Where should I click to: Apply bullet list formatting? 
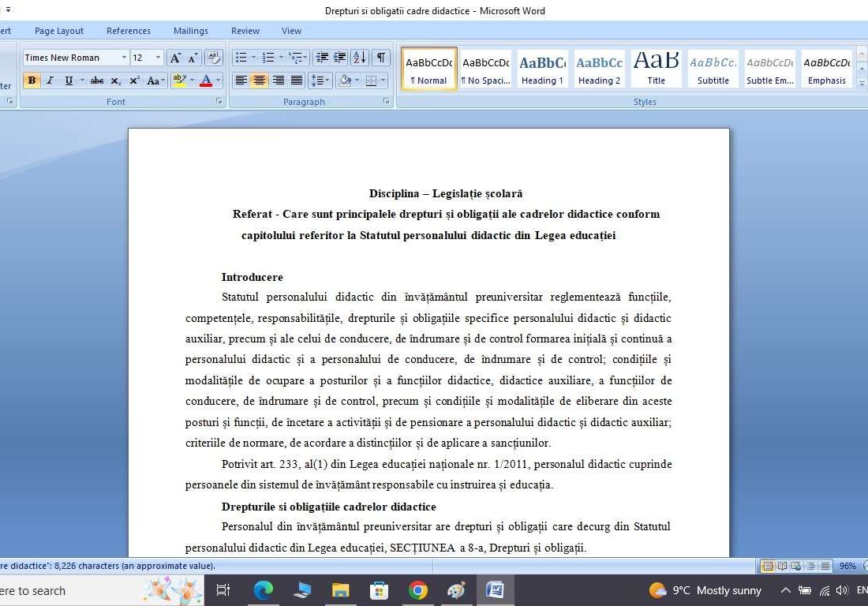pyautogui.click(x=241, y=58)
